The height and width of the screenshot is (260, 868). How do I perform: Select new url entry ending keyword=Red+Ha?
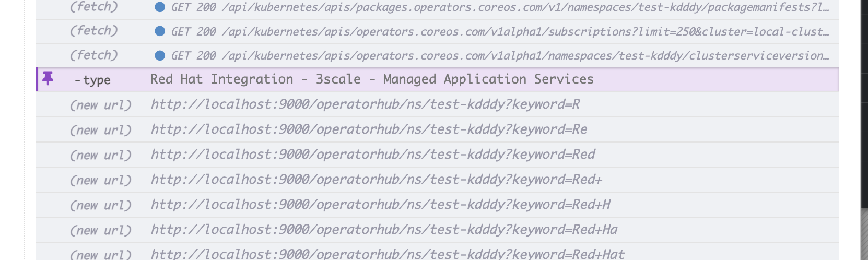click(437, 230)
